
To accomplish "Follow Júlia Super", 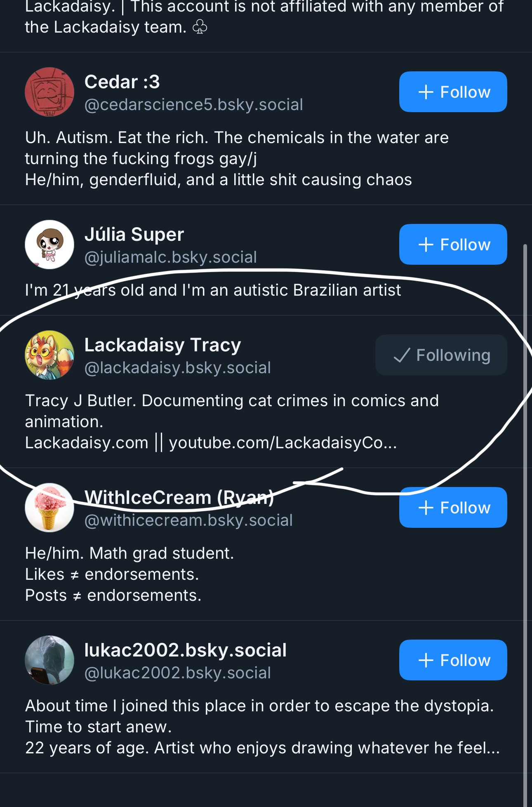I will click(453, 245).
